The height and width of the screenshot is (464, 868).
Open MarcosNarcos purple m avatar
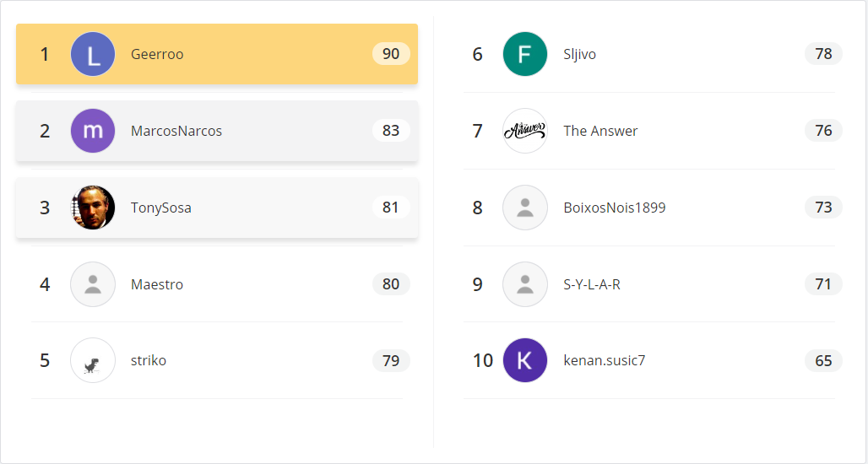(93, 131)
